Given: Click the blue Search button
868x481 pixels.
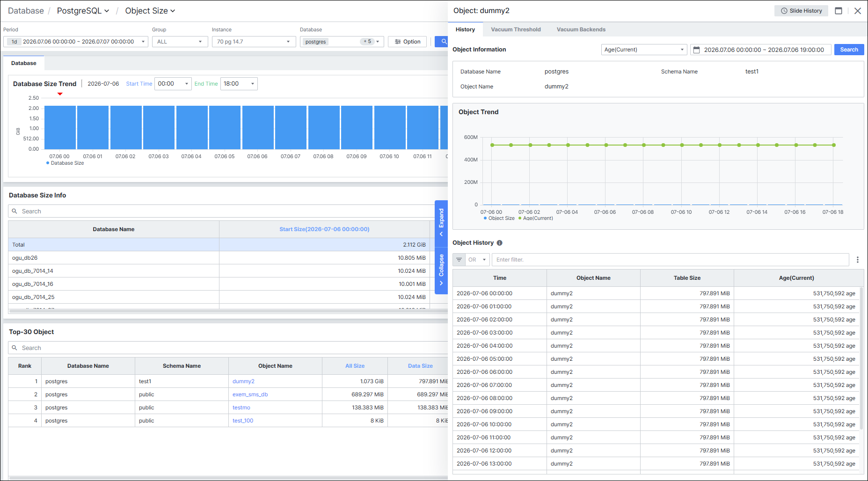Looking at the screenshot, I should click(849, 50).
